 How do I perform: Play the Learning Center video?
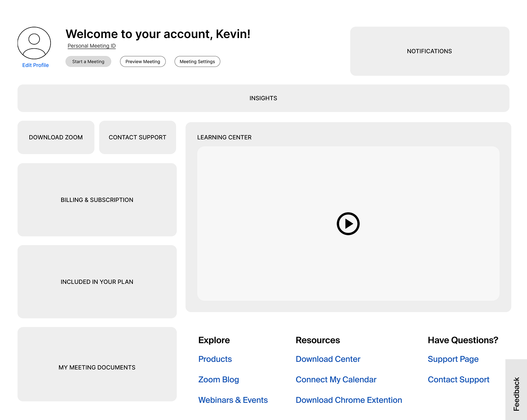(348, 224)
